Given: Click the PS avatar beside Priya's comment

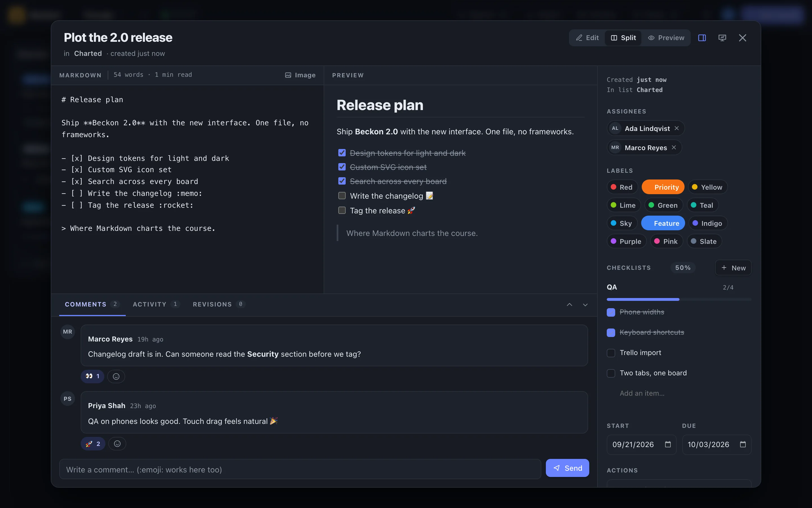Looking at the screenshot, I should point(67,399).
